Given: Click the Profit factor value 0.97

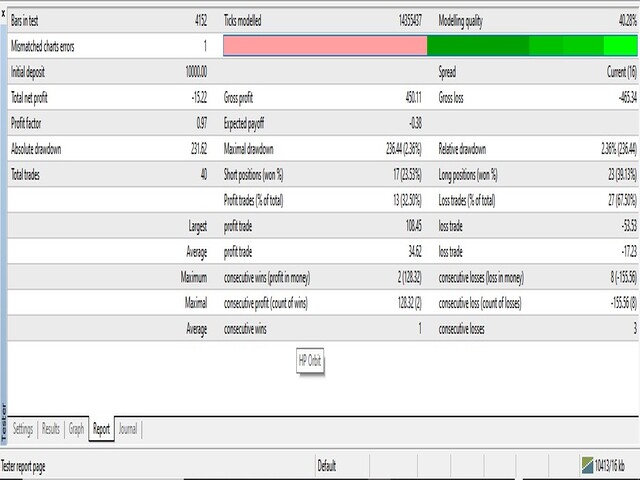Looking at the screenshot, I should point(202,123).
